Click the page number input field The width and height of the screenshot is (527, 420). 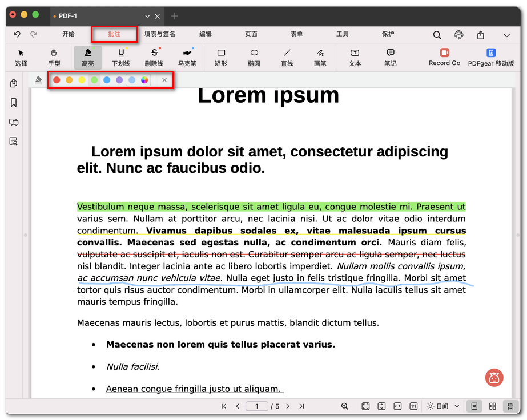tap(257, 406)
